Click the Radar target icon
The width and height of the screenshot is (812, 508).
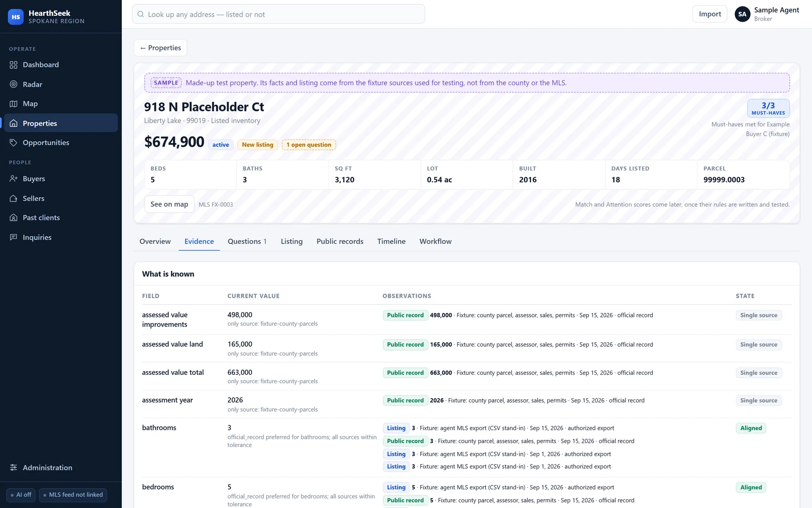pyautogui.click(x=13, y=84)
